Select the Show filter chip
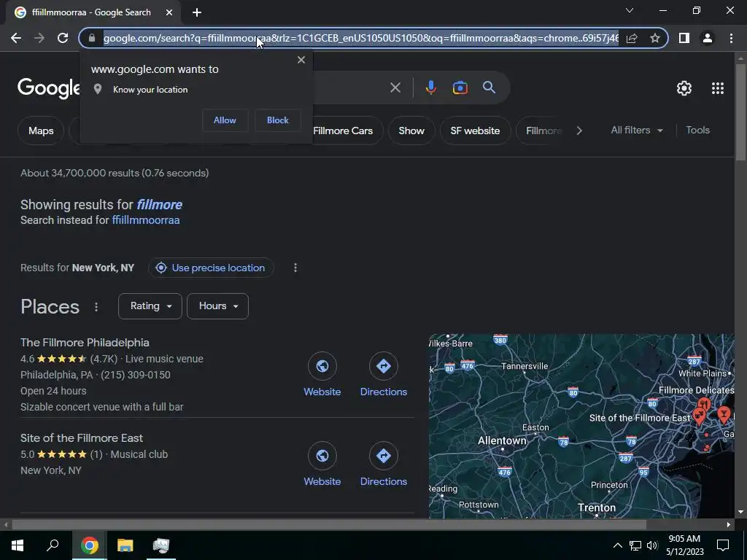The width and height of the screenshot is (747, 560). point(411,131)
